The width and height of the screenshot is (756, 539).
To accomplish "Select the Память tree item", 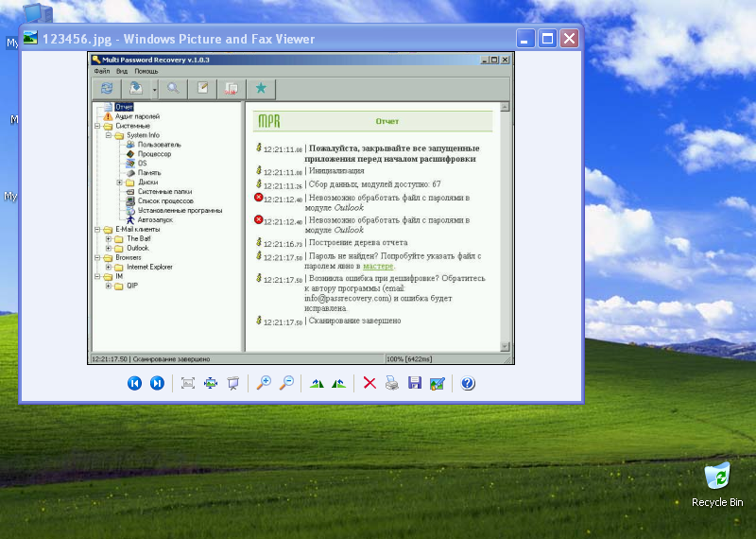I will [149, 173].
